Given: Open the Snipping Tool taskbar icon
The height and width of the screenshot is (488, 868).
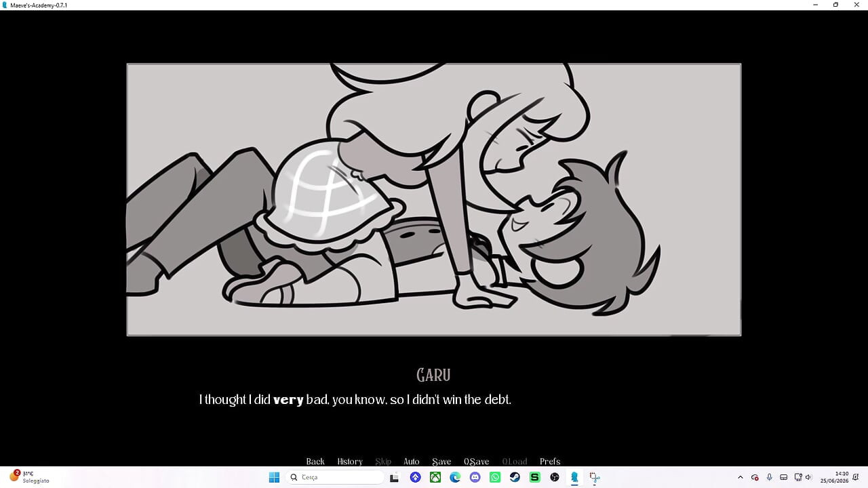Looking at the screenshot, I should 594,477.
